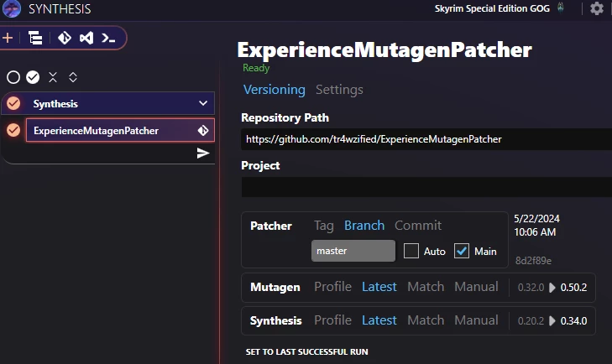The width and height of the screenshot is (612, 364).
Task: Select Profile for Synthesis versioning
Action: pos(332,320)
